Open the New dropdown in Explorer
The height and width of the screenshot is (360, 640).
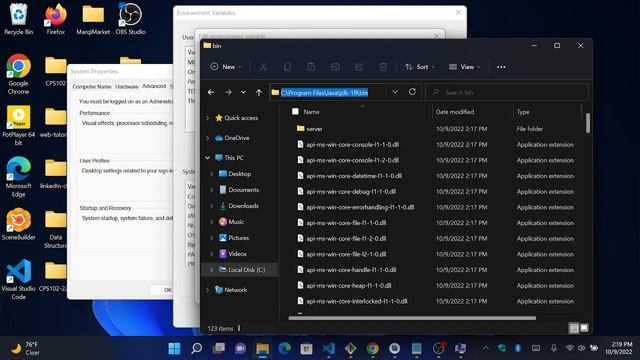coord(226,67)
